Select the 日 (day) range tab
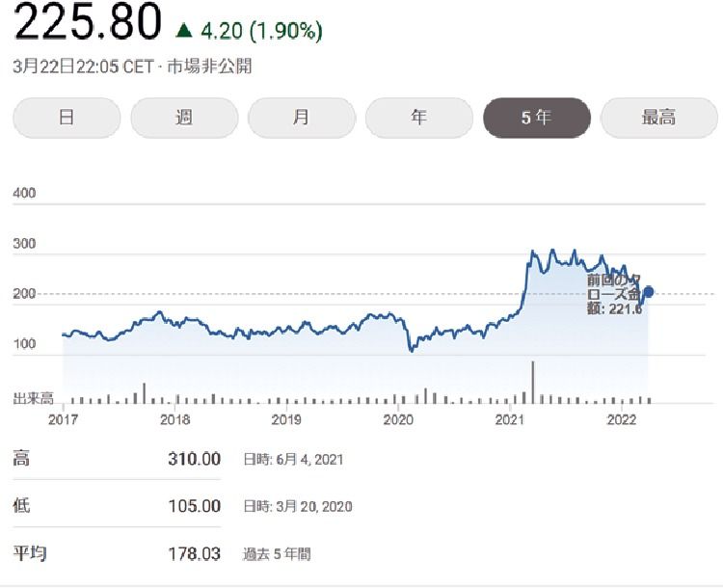The image size is (723, 588). click(67, 118)
